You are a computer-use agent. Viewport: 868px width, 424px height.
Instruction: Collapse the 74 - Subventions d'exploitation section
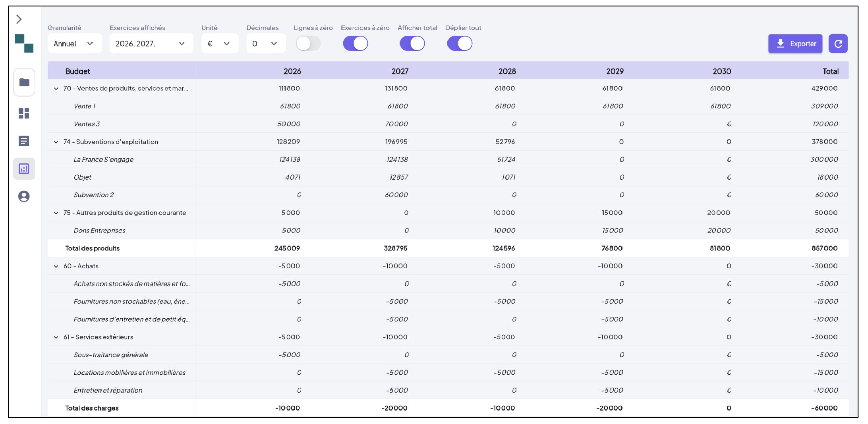(x=56, y=142)
